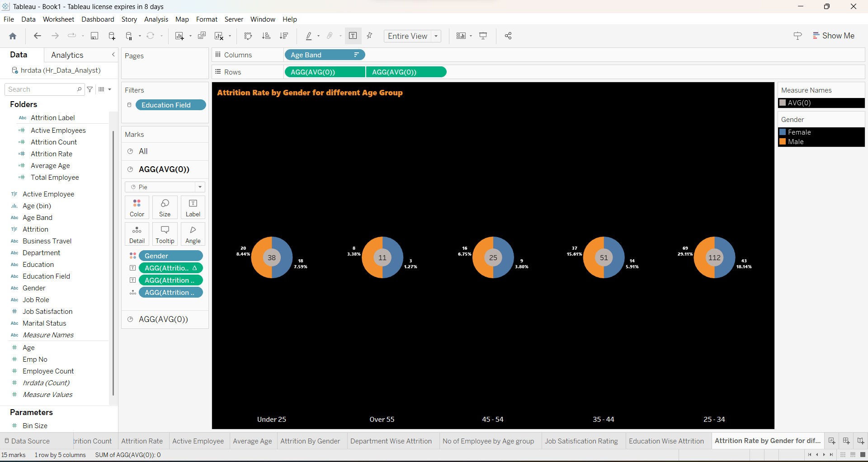
Task: Open the Entire View fit dropdown
Action: point(435,36)
